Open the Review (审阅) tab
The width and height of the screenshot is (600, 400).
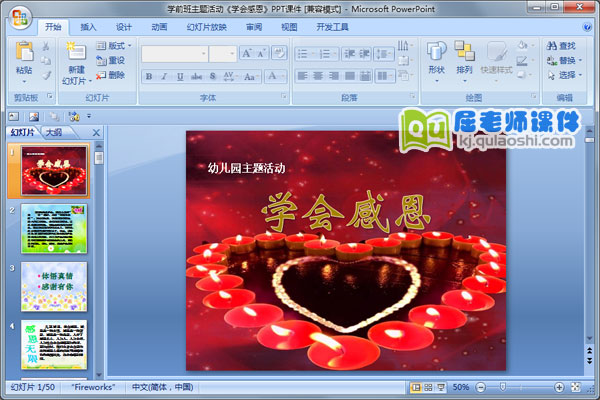tap(254, 27)
